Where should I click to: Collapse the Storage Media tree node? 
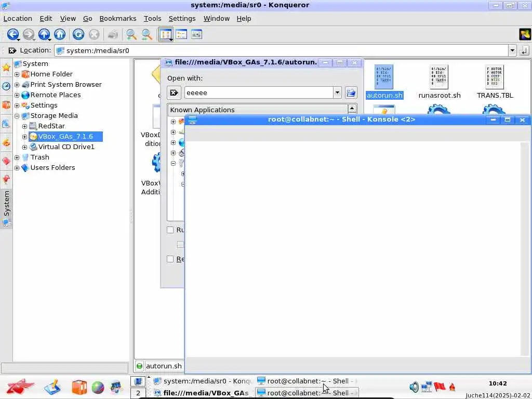coord(17,116)
